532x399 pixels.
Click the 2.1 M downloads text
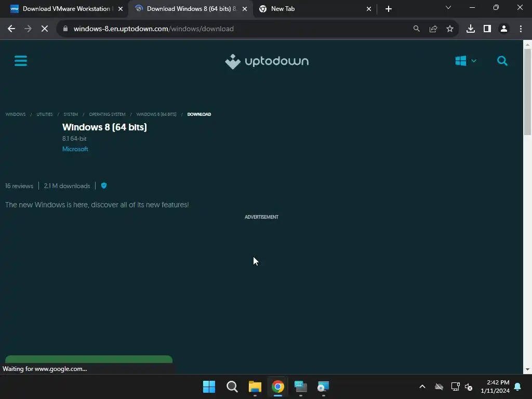click(x=67, y=186)
